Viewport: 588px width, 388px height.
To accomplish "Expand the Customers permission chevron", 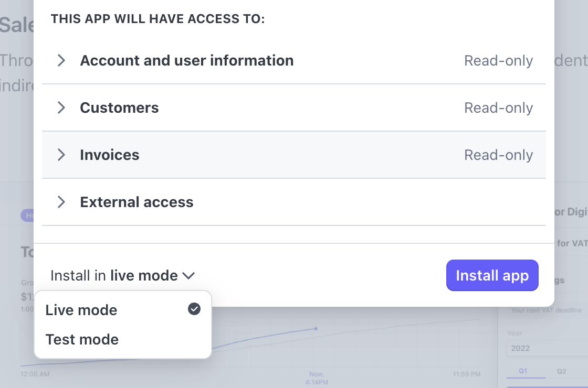I will coord(61,107).
